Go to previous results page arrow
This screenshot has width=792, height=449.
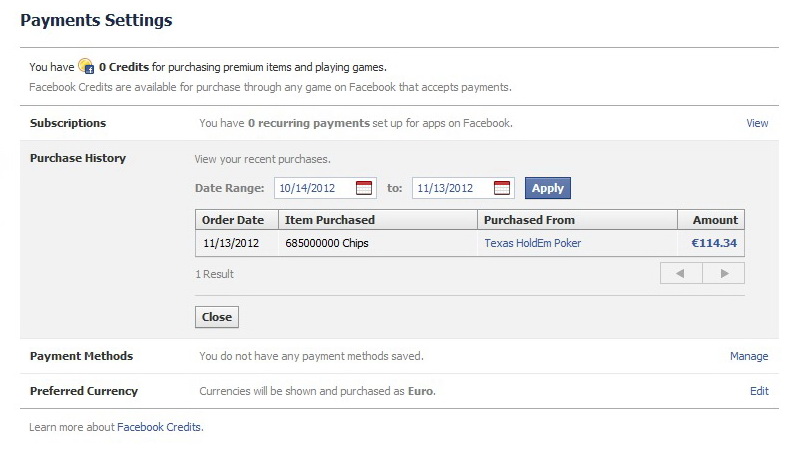pos(681,273)
